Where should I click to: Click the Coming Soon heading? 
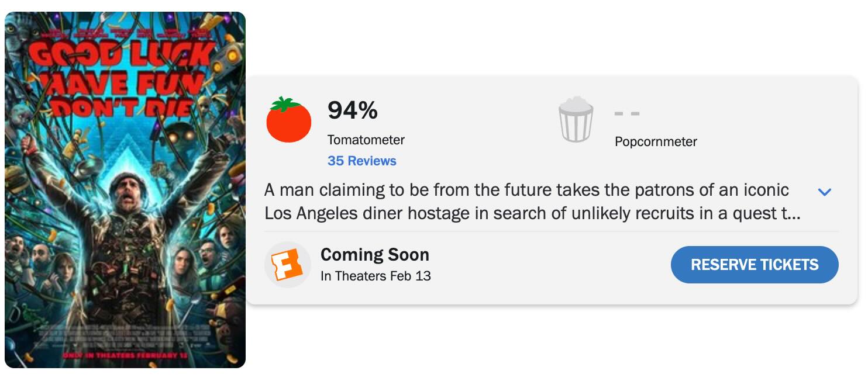click(374, 255)
